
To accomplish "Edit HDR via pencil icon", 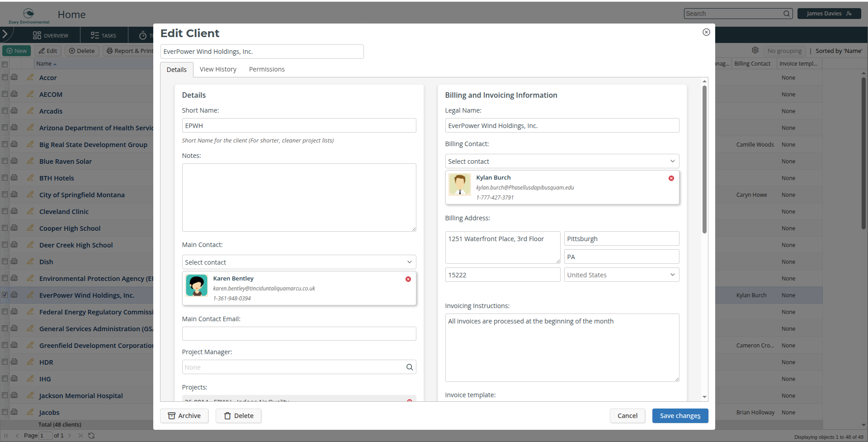I will [x=30, y=362].
